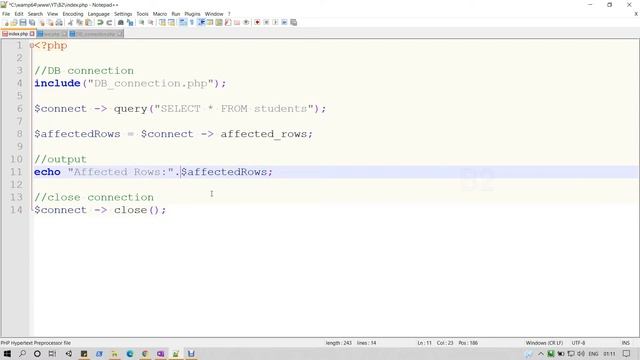The height and width of the screenshot is (360, 640).
Task: Click Save recorded macro icon
Action: [293, 22]
